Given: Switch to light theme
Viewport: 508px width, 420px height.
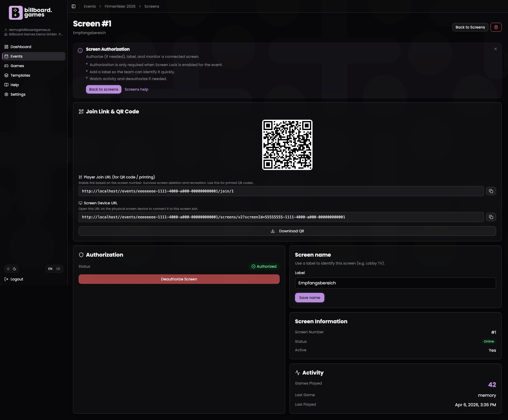Looking at the screenshot, I should click(8, 269).
